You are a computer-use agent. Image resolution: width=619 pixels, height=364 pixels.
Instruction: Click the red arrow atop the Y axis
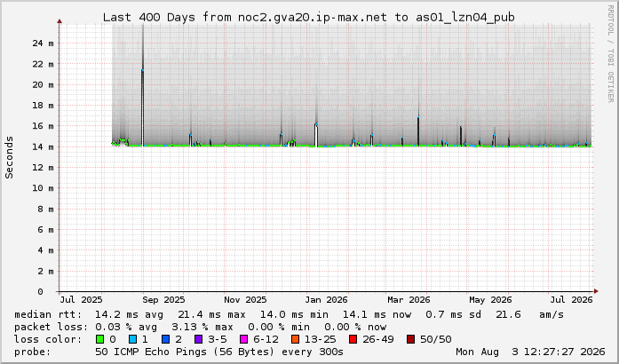60,21
